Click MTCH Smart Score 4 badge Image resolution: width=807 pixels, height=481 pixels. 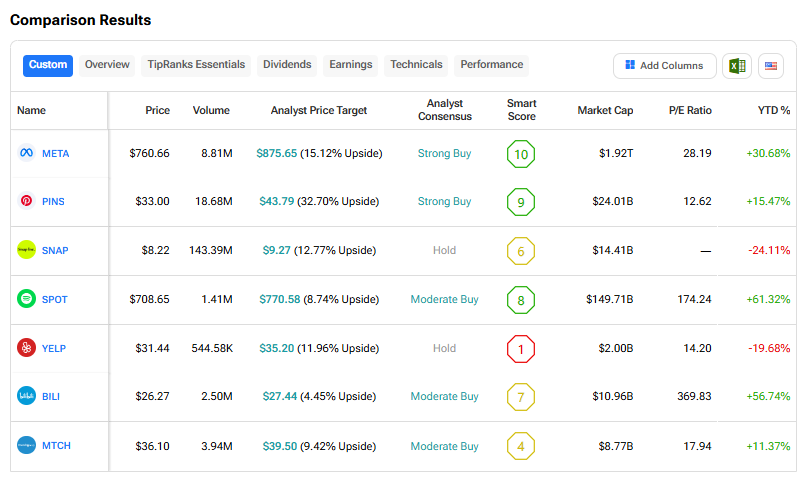tap(521, 446)
